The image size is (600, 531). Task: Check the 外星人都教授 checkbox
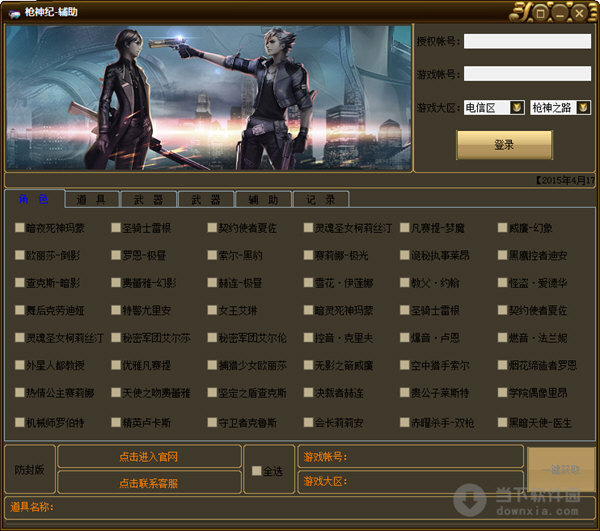[20, 365]
